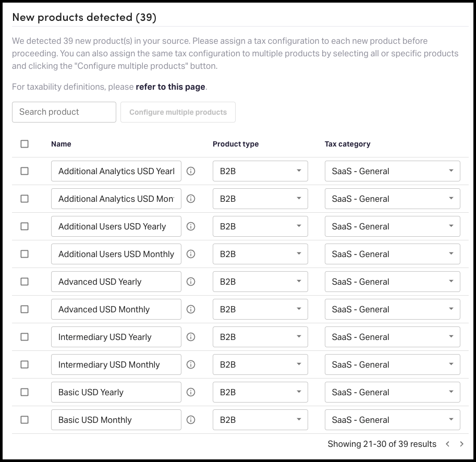Open Product type dropdown for Additional Analytics USD Yearly

(x=260, y=171)
